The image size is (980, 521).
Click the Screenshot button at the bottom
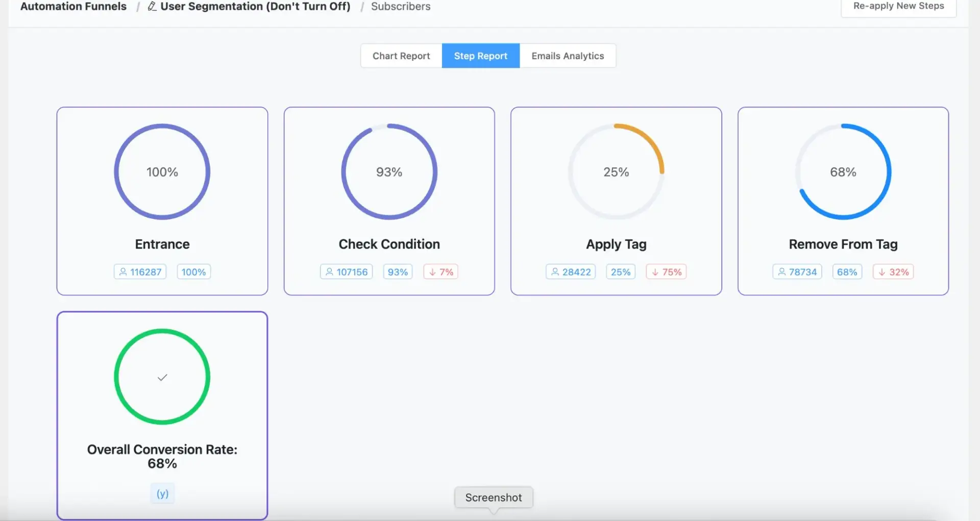point(493,497)
